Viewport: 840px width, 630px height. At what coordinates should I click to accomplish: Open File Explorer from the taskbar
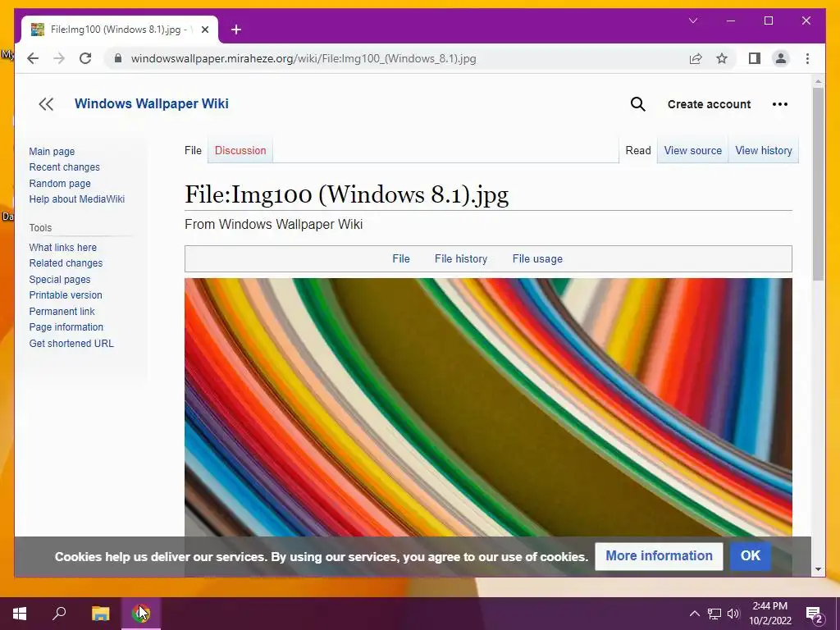pyautogui.click(x=100, y=614)
